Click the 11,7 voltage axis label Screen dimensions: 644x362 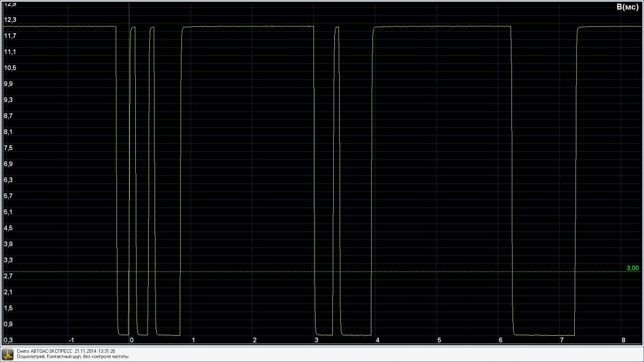[x=10, y=36]
